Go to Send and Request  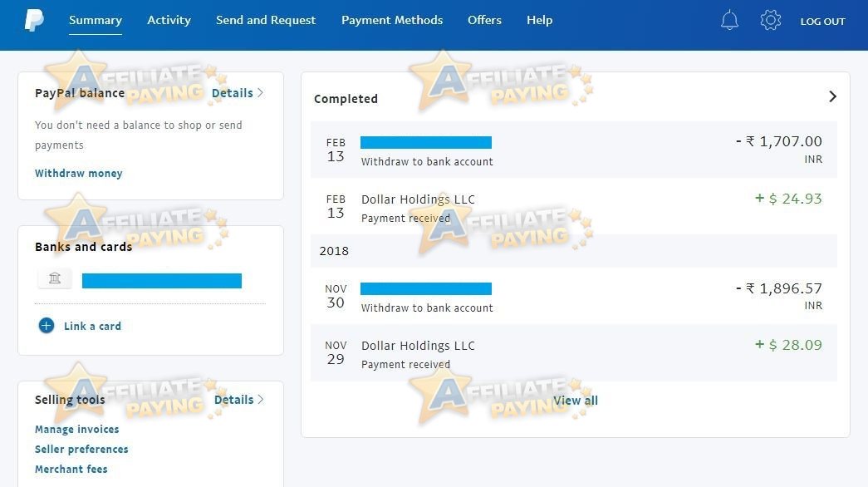tap(266, 21)
